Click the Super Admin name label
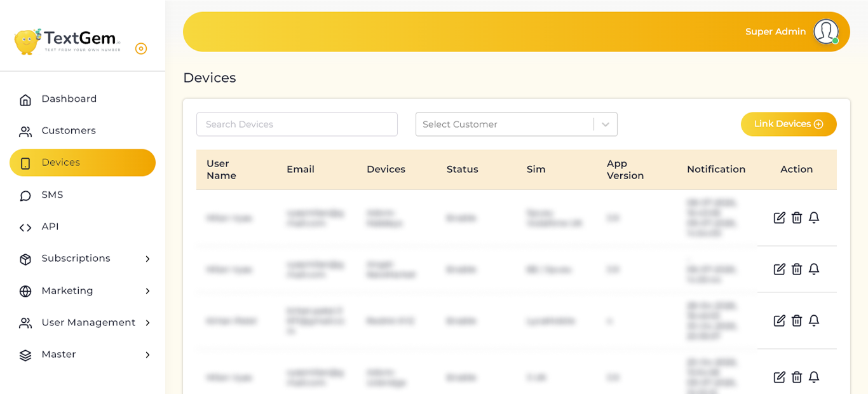The width and height of the screenshot is (868, 394). pos(775,32)
